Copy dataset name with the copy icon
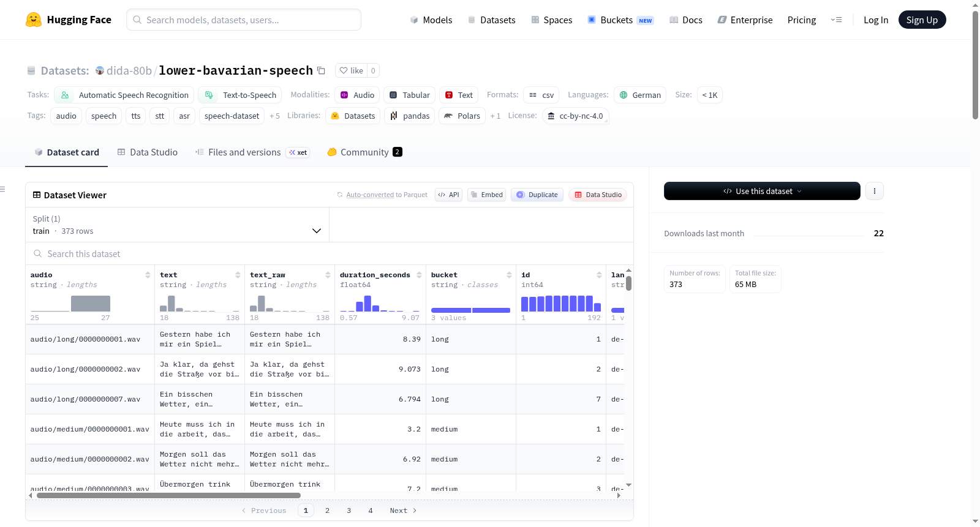This screenshot has width=980, height=527. coord(321,70)
